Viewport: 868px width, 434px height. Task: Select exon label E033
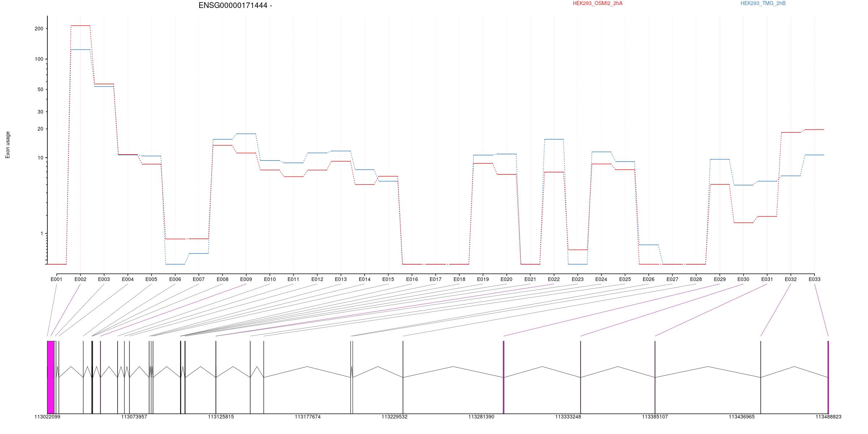click(814, 279)
